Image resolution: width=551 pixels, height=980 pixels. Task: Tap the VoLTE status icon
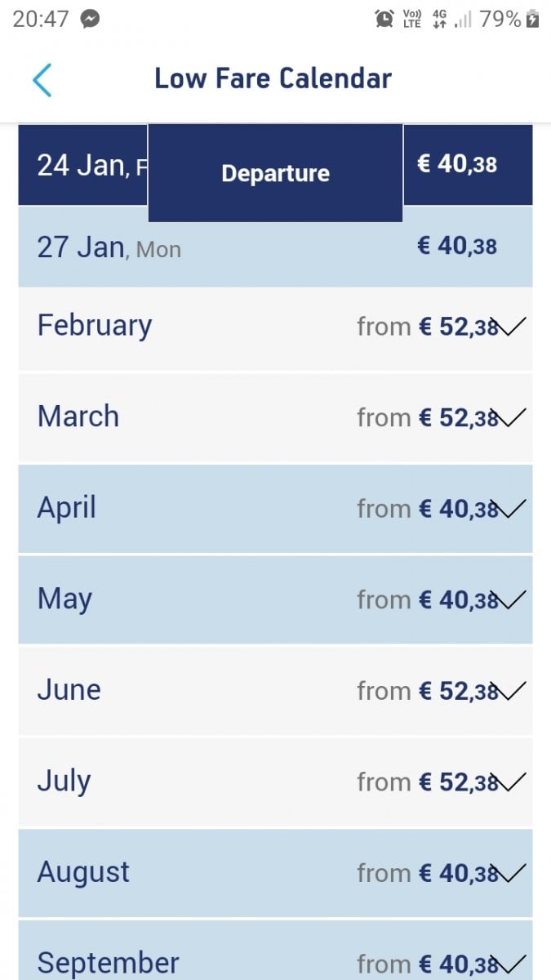[x=412, y=19]
